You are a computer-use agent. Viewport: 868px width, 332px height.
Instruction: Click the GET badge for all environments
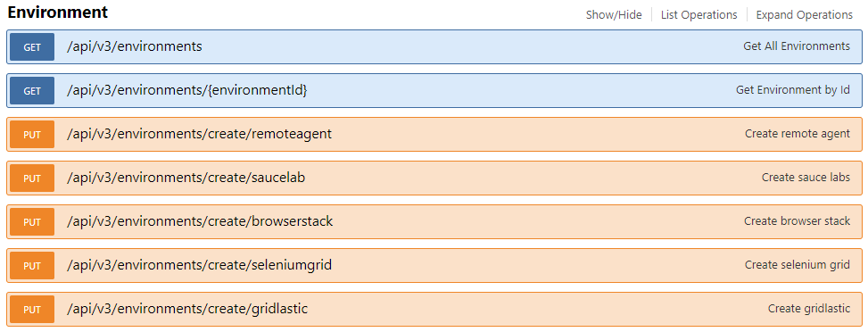[32, 47]
